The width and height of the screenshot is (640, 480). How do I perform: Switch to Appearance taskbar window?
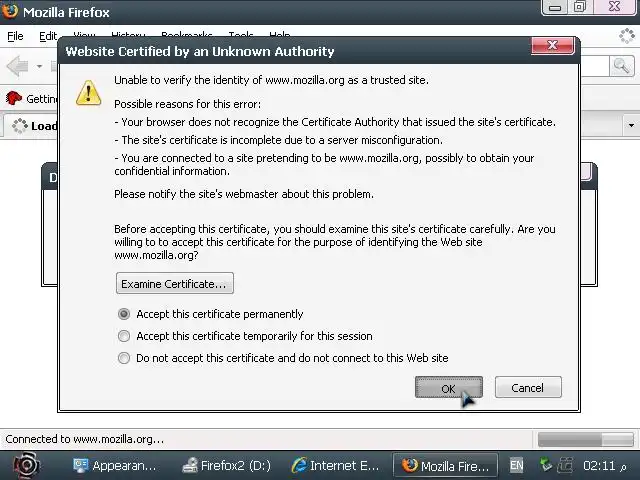click(x=115, y=466)
